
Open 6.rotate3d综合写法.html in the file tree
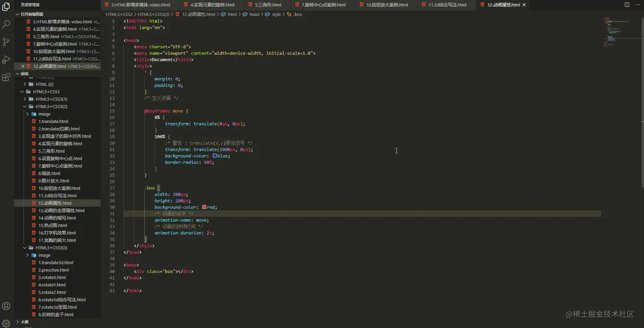(62, 300)
